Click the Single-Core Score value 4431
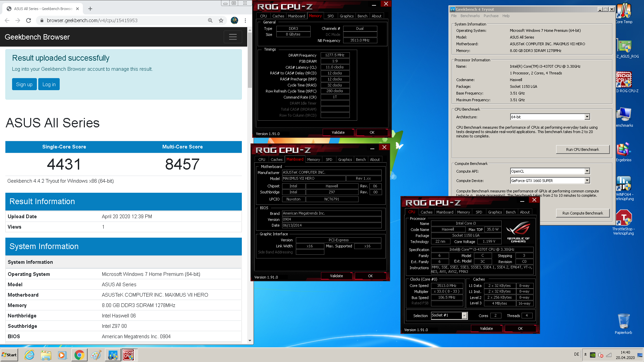 click(x=64, y=164)
